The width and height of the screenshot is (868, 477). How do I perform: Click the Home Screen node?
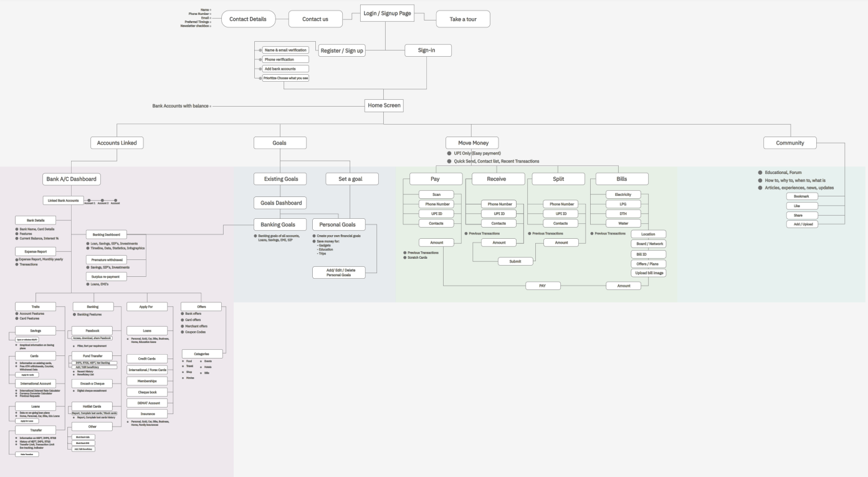point(384,105)
